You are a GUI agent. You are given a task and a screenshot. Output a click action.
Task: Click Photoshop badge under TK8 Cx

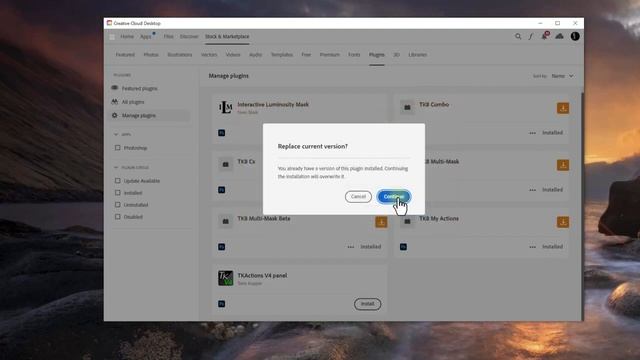[222, 190]
